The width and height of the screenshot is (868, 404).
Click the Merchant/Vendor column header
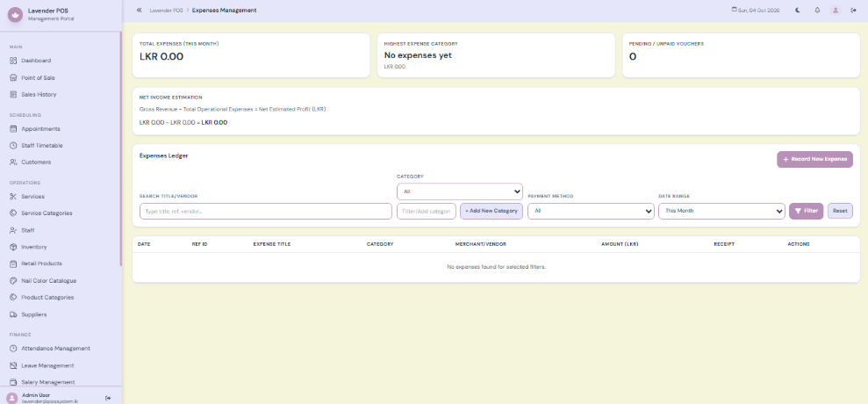(480, 244)
